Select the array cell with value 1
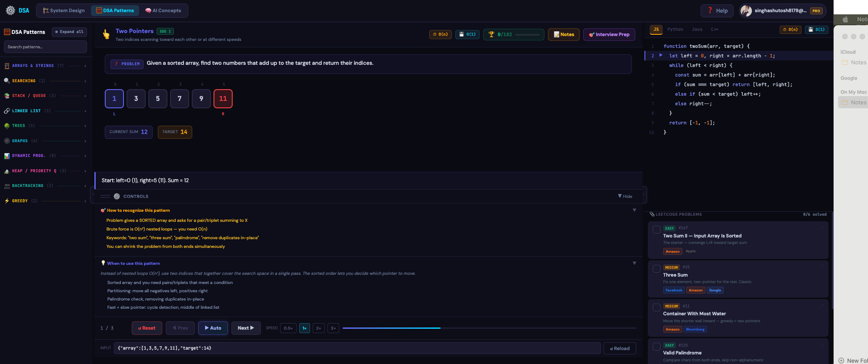Viewport: 868px width, 364px height. pyautogui.click(x=114, y=99)
